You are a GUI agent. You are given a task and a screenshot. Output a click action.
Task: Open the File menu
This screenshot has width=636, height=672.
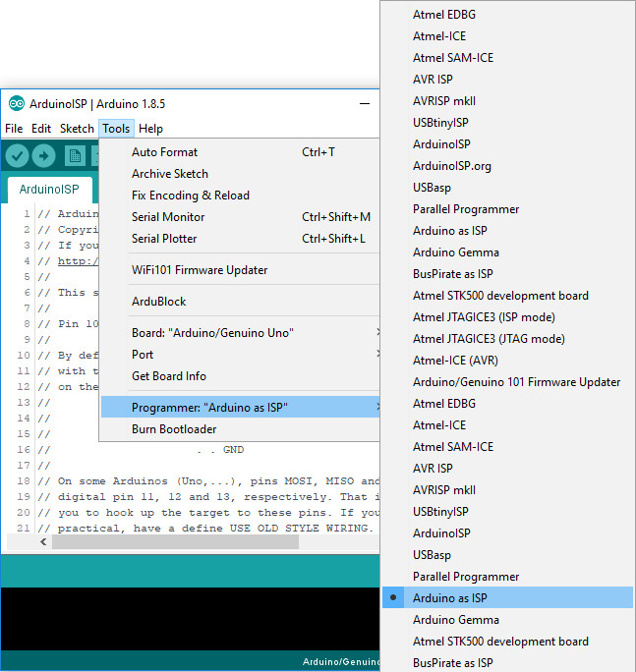pos(14,129)
